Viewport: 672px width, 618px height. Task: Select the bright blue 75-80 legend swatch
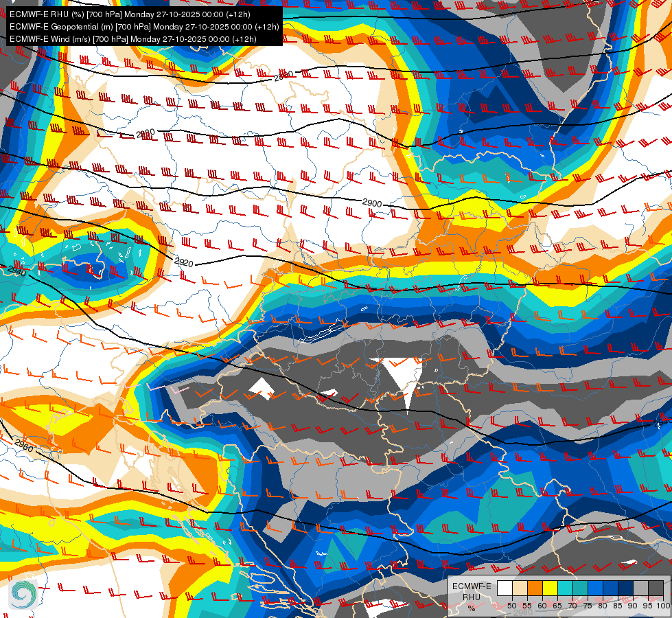coord(595,588)
